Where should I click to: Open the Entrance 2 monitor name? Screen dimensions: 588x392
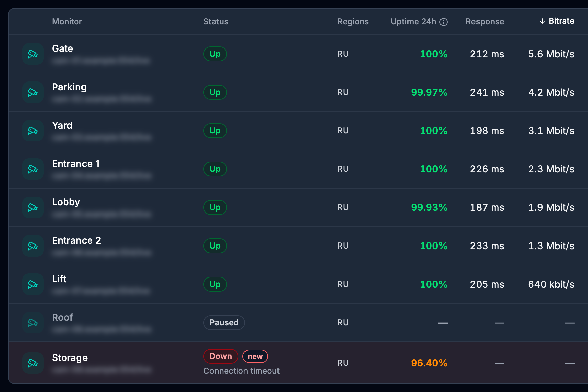click(x=76, y=240)
